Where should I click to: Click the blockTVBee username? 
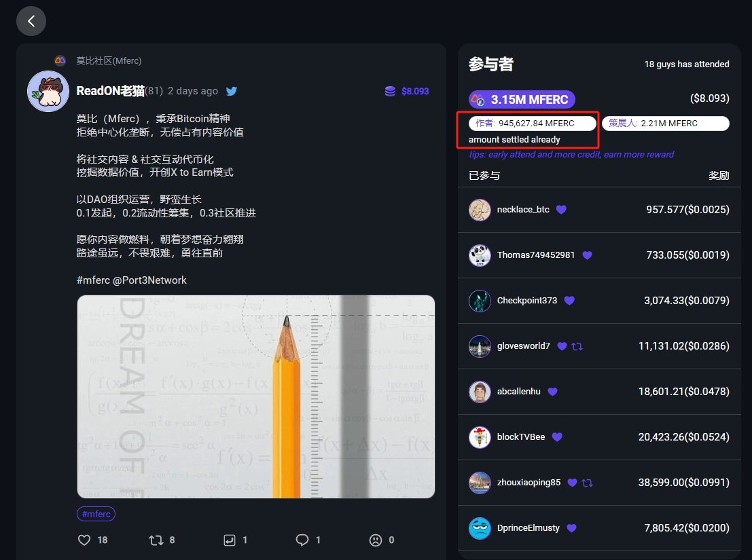(x=521, y=437)
